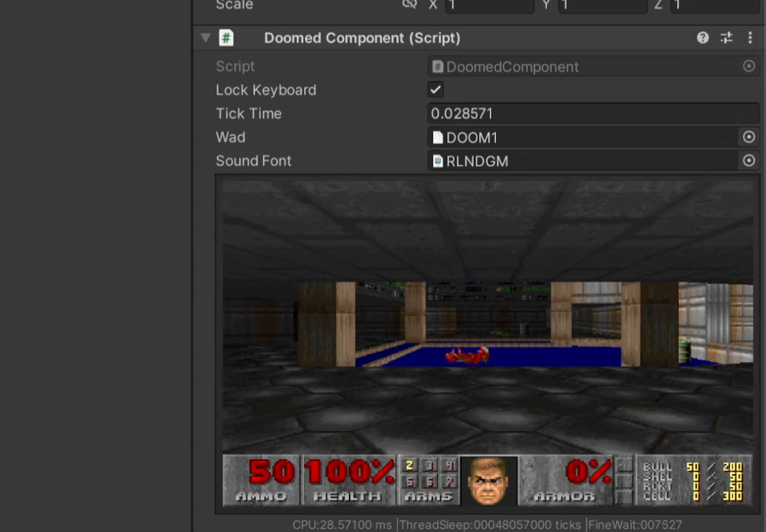Screen dimensions: 766x532
Task: Click the Doomguy face in the game HUD
Action: (489, 480)
